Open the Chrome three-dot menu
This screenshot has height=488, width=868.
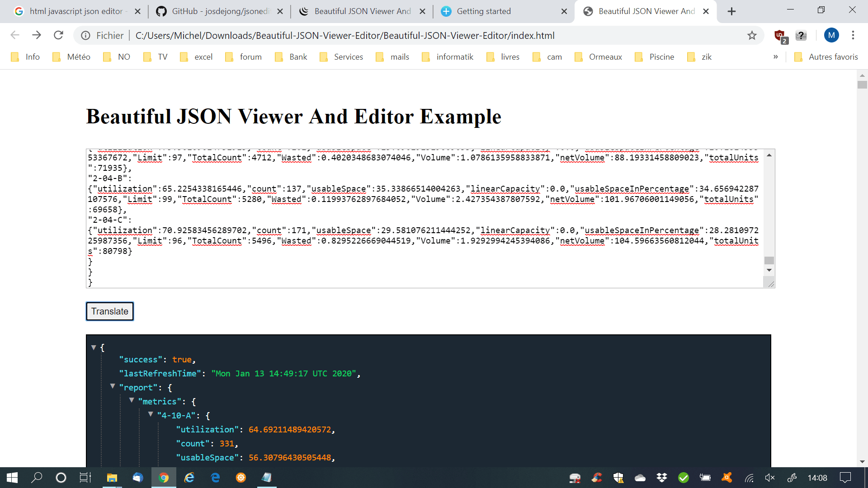click(853, 35)
